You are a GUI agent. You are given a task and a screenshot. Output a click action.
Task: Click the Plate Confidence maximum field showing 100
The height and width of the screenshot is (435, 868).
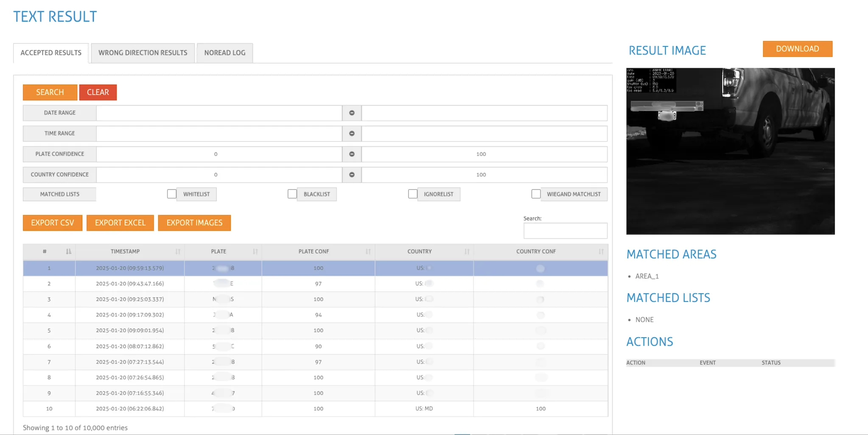(484, 154)
